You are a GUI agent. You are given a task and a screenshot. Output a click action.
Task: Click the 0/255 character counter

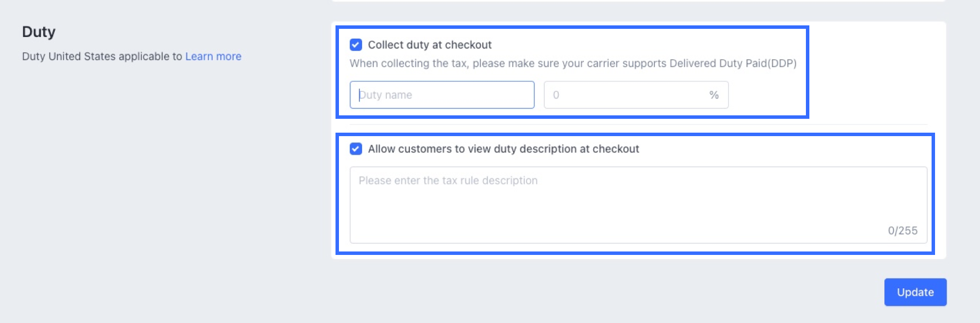(x=903, y=231)
